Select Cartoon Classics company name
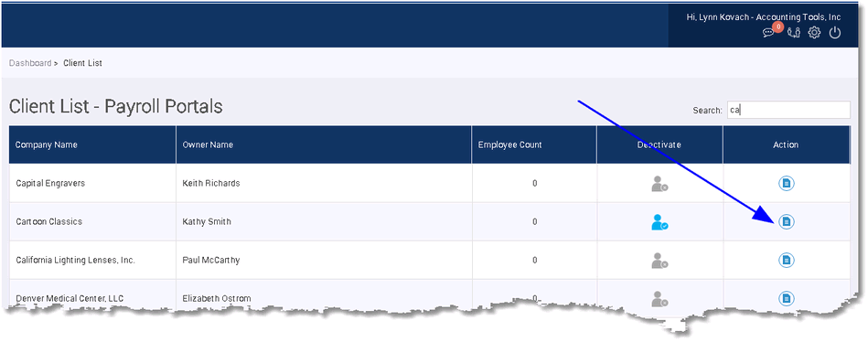This screenshot has width=868, height=342. pyautogui.click(x=48, y=221)
